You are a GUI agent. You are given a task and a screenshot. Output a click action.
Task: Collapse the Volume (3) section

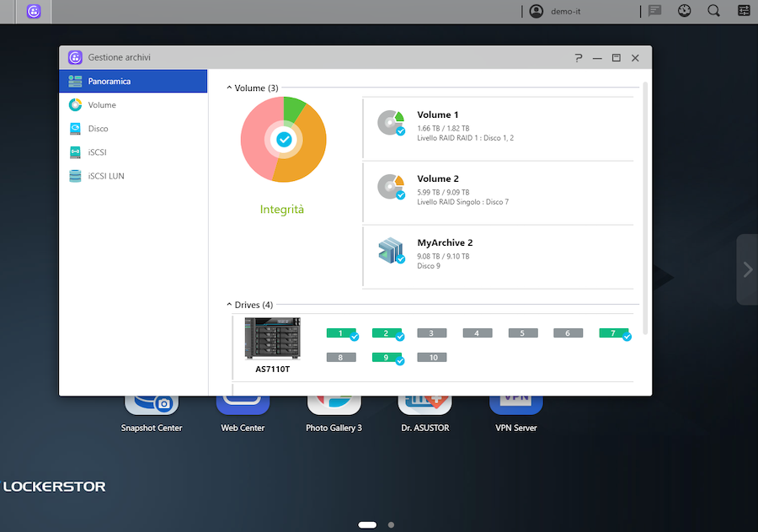(227, 87)
